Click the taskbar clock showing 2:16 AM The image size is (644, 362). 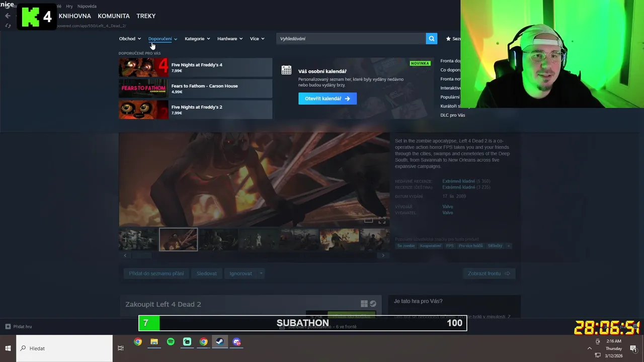click(614, 348)
